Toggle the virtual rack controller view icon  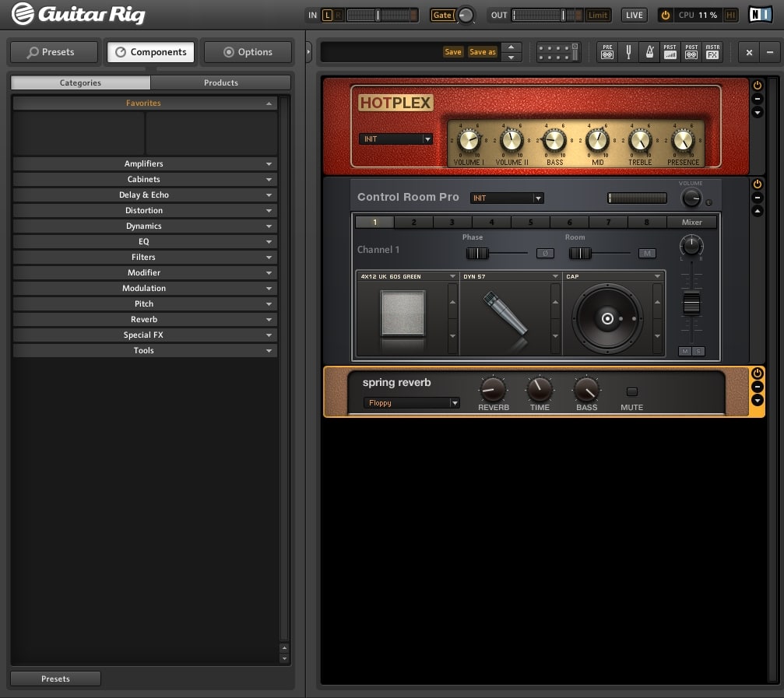[x=558, y=52]
